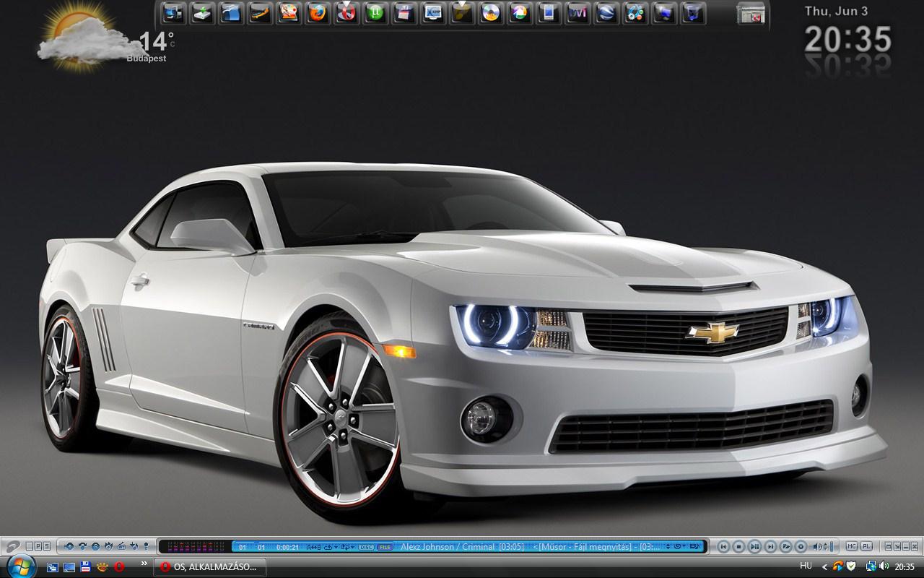Click the MC button in the player

[851, 546]
